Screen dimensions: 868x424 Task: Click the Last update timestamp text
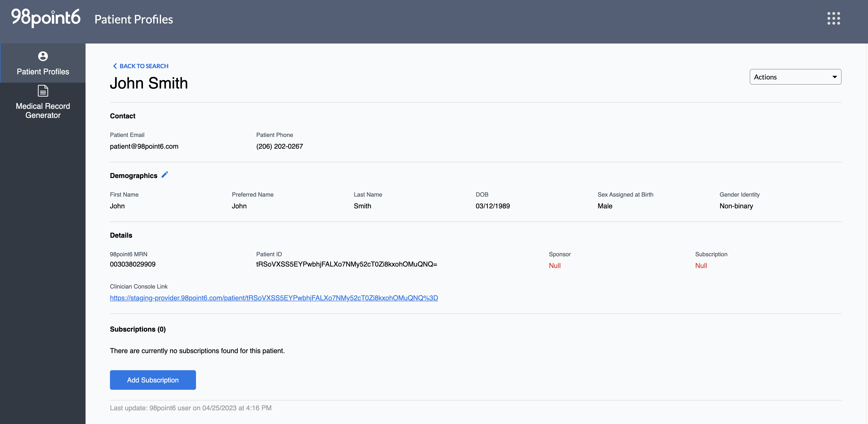(x=190, y=408)
